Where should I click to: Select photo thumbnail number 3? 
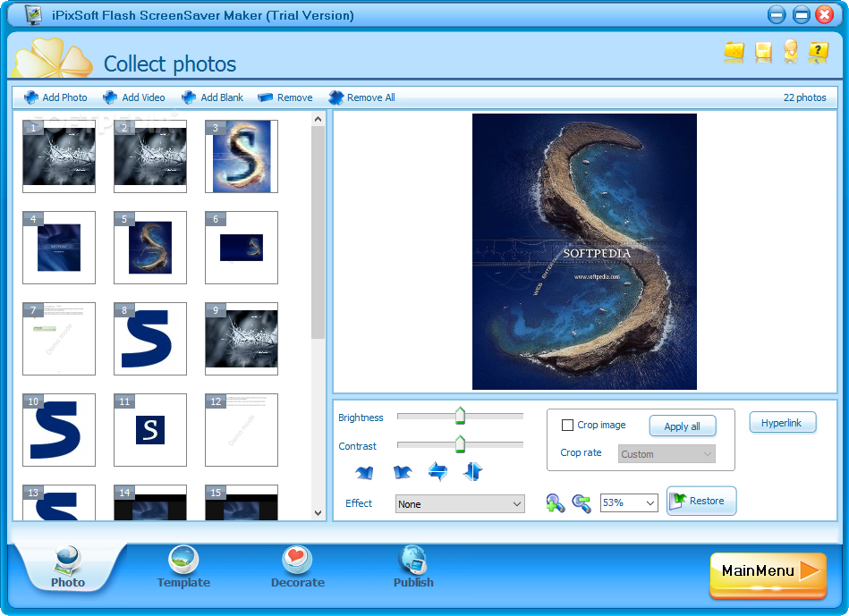click(x=242, y=156)
